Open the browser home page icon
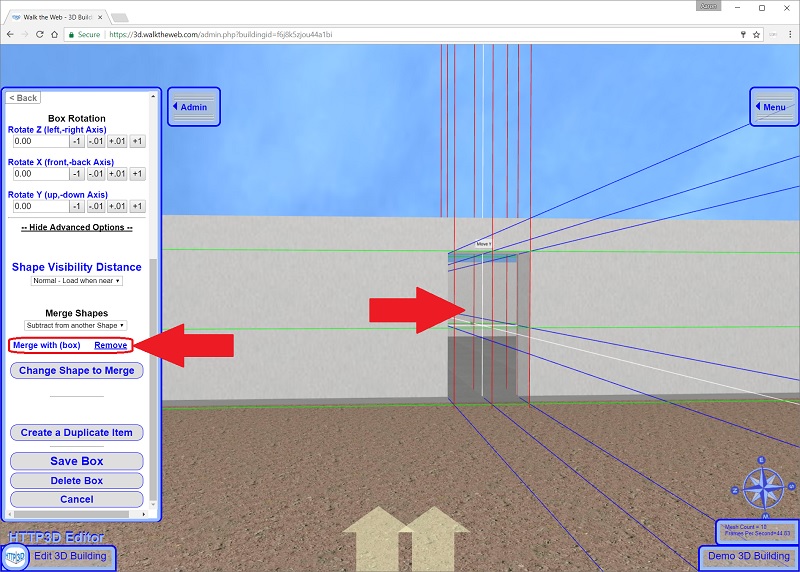Viewport: 800px width, 572px height. click(54, 34)
